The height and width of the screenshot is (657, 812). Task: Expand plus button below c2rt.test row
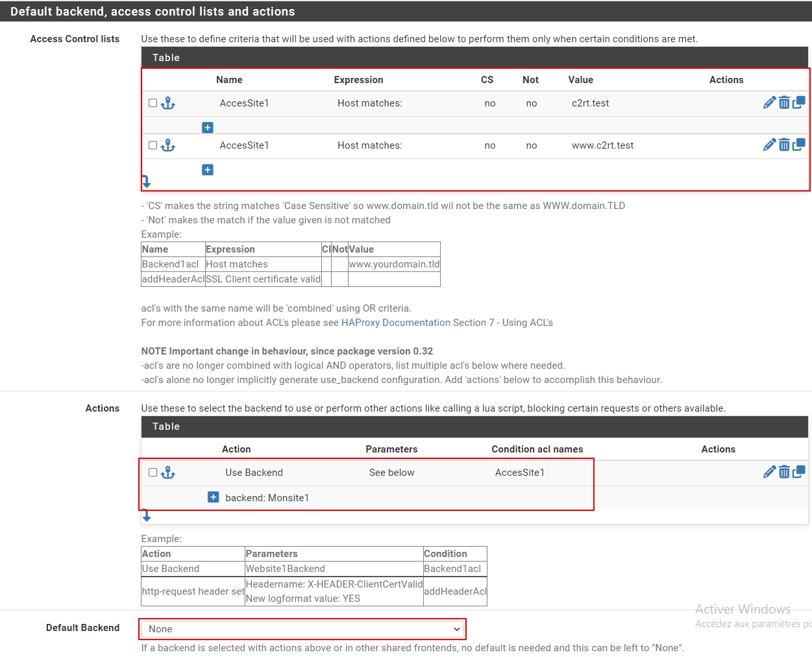[x=208, y=128]
